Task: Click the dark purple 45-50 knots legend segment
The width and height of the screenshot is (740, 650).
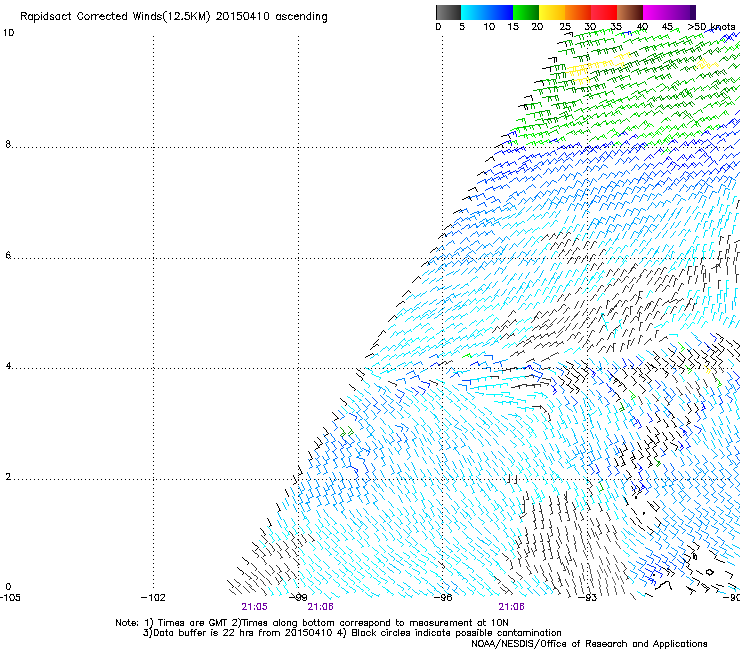Action: (682, 12)
